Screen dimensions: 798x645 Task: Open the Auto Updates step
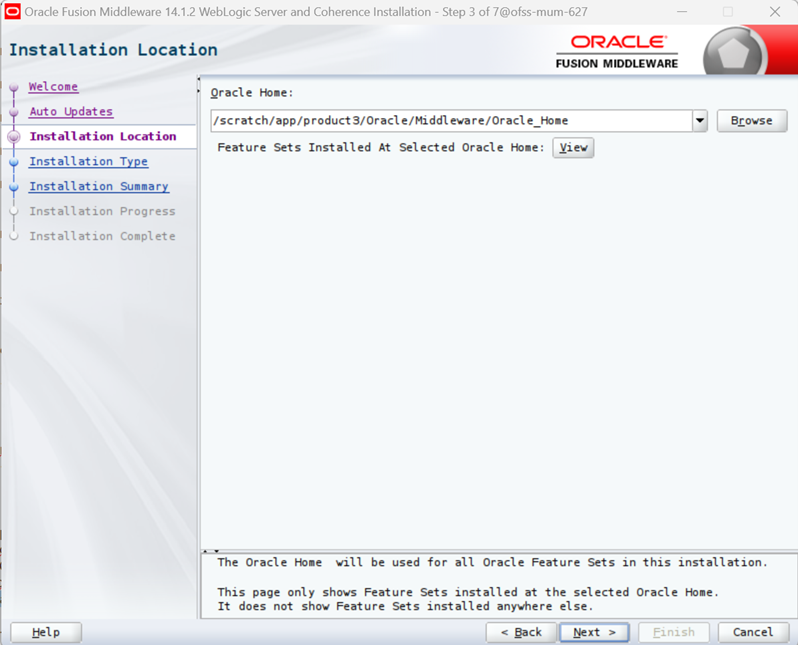[x=71, y=111]
